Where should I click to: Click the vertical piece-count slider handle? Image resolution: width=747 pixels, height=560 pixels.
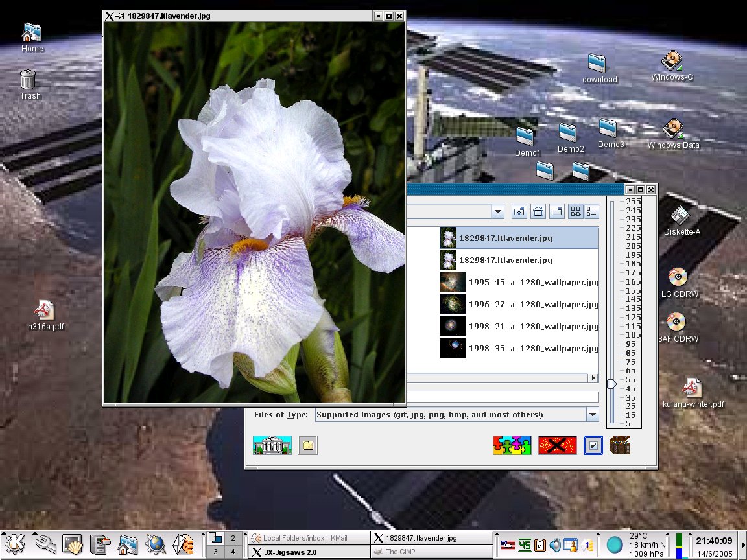(x=612, y=384)
